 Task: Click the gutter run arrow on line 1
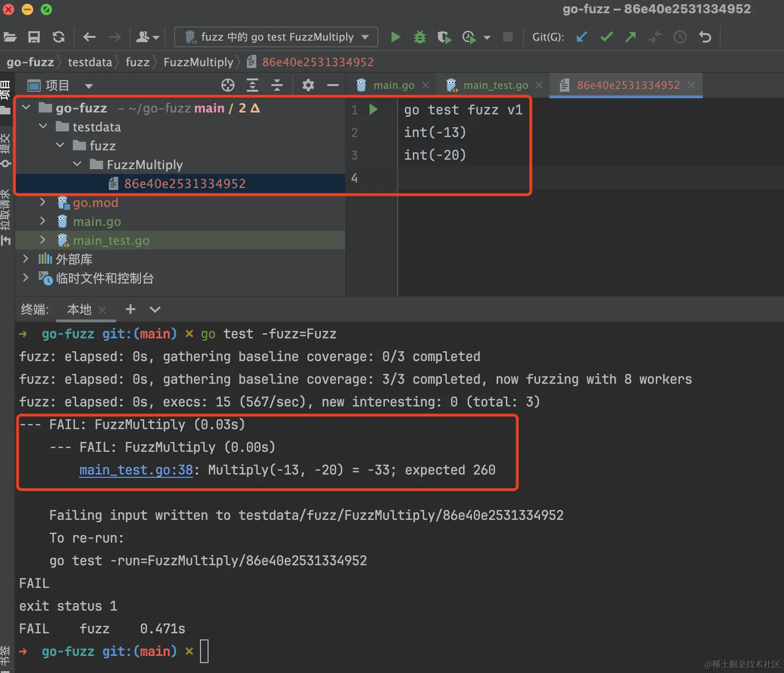pyautogui.click(x=374, y=110)
